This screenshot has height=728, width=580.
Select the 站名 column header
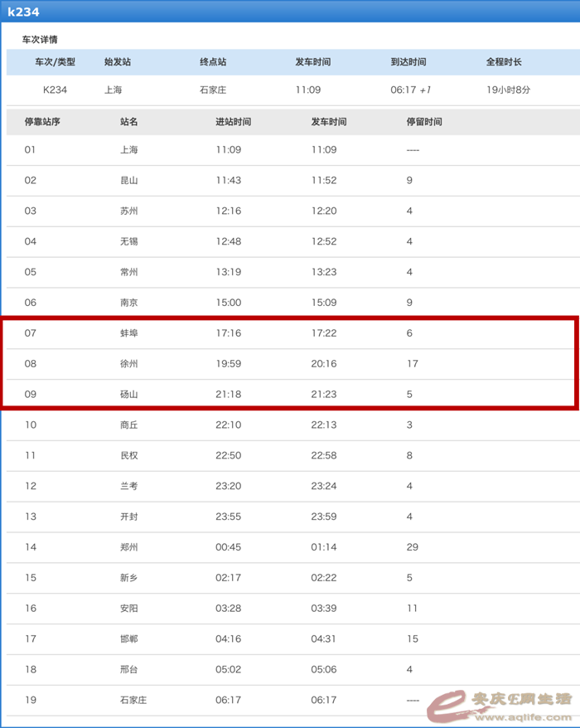129,122
